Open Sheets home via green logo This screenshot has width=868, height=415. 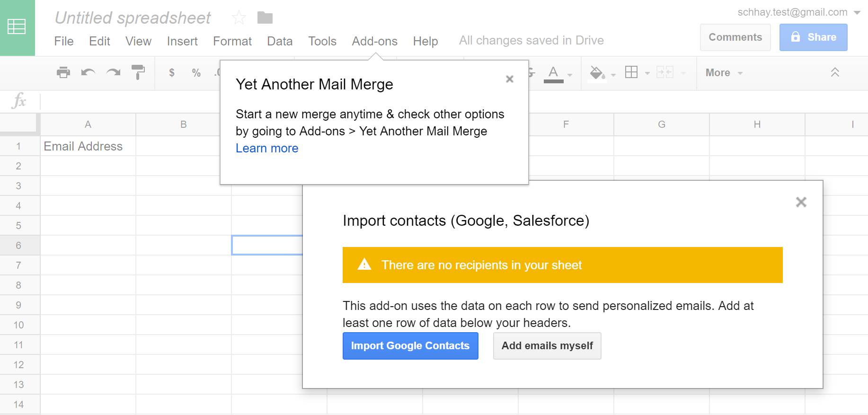pos(17,27)
